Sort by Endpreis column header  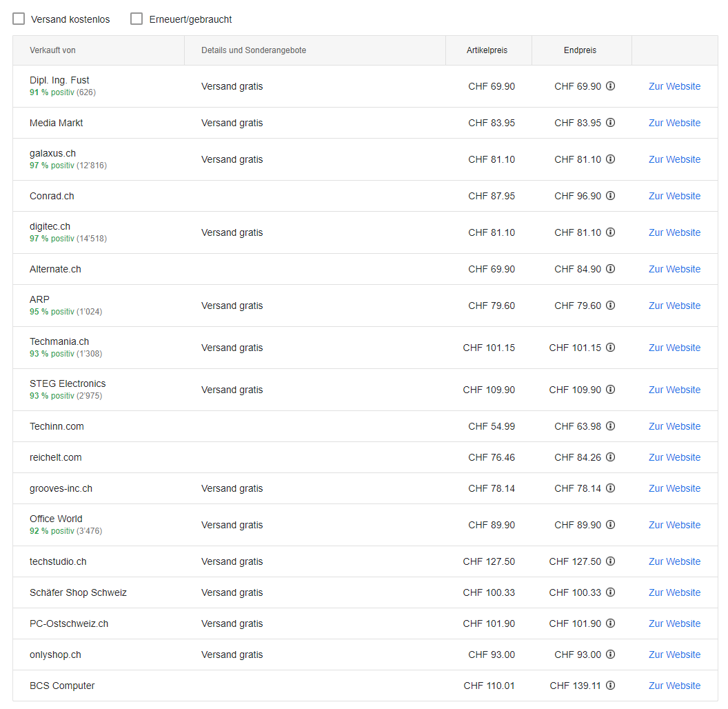coord(580,50)
